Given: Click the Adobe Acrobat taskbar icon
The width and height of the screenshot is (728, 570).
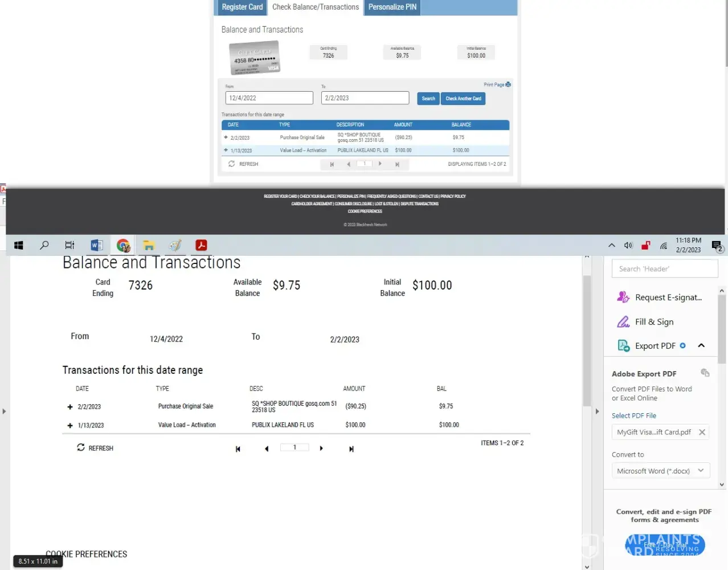Looking at the screenshot, I should click(201, 245).
